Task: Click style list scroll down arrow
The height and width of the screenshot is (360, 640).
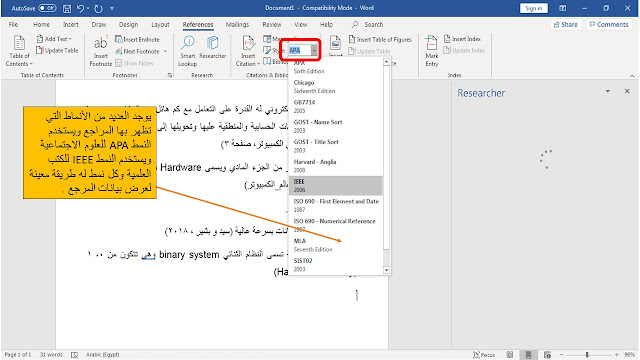Action: [x=387, y=270]
